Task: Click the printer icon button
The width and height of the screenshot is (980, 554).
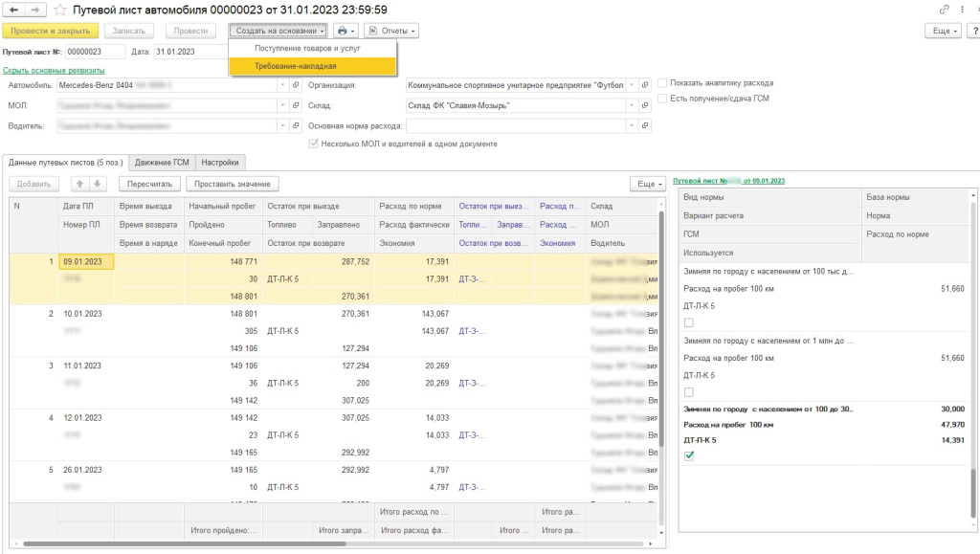Action: [x=345, y=31]
